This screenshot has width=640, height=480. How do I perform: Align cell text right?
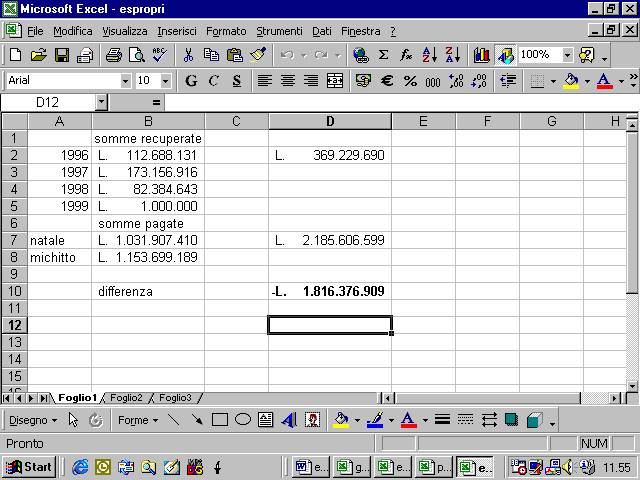click(311, 81)
